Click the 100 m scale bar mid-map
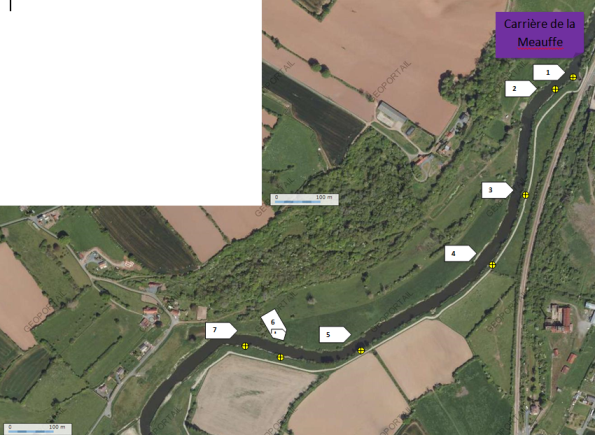595x435 pixels. click(304, 199)
